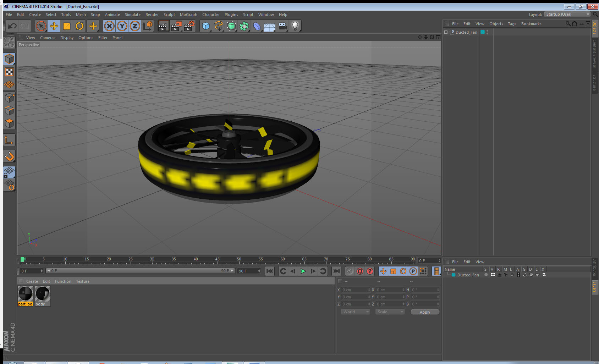Open the World coordinate dropdown
Image resolution: width=599 pixels, height=364 pixels.
(x=356, y=312)
